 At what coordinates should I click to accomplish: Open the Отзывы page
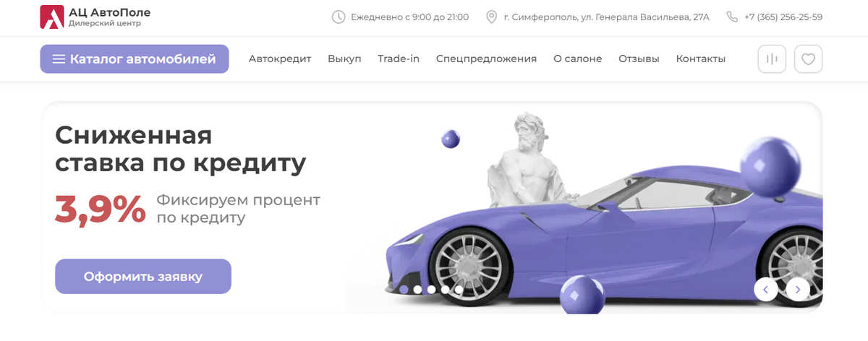point(639,59)
